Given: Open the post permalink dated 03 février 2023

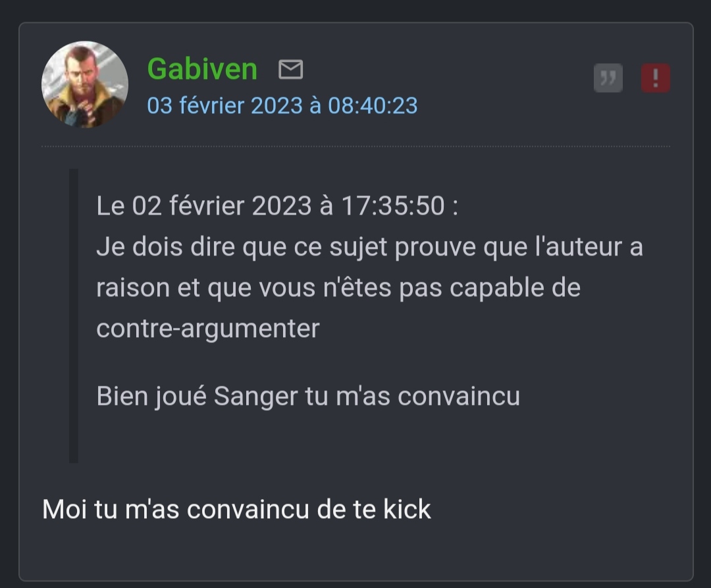Looking at the screenshot, I should point(282,105).
